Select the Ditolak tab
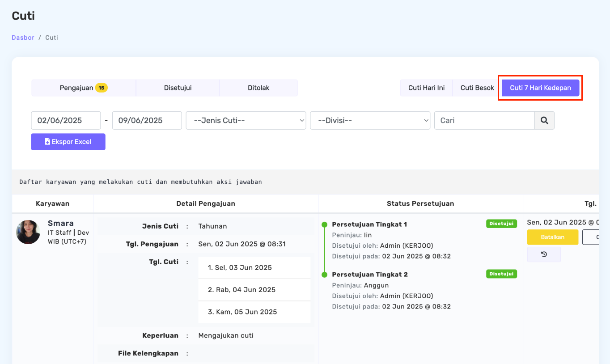The image size is (610, 364). pyautogui.click(x=258, y=88)
